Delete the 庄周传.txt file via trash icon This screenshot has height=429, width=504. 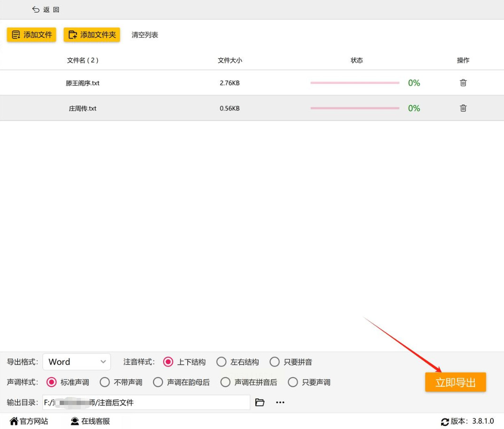pyautogui.click(x=463, y=108)
